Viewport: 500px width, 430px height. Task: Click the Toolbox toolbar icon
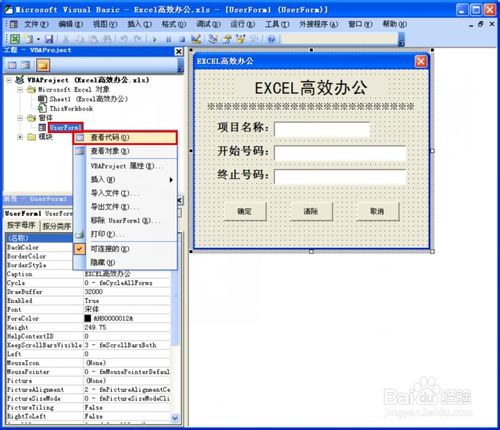coord(254,39)
